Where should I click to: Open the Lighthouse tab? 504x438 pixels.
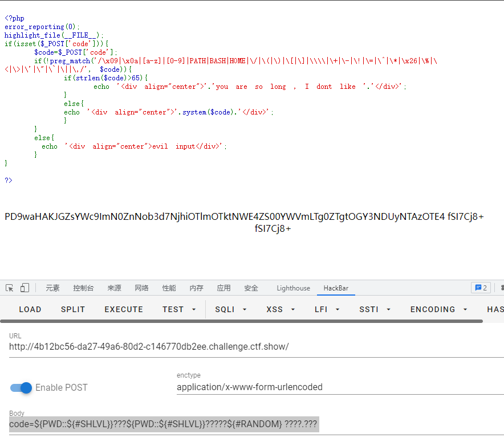click(x=294, y=288)
